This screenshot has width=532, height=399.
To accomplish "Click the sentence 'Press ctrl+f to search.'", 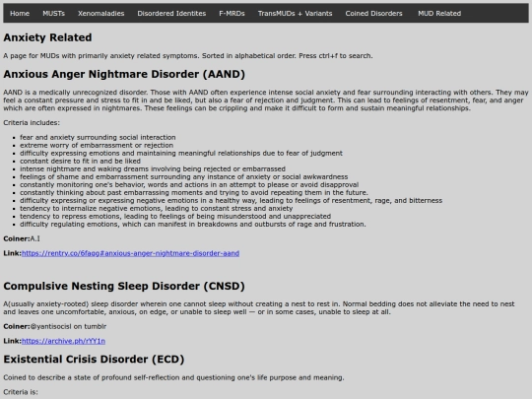I will 336,55.
